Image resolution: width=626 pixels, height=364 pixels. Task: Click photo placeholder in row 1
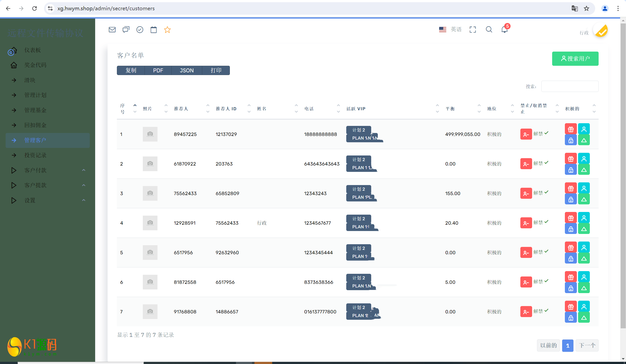point(150,134)
